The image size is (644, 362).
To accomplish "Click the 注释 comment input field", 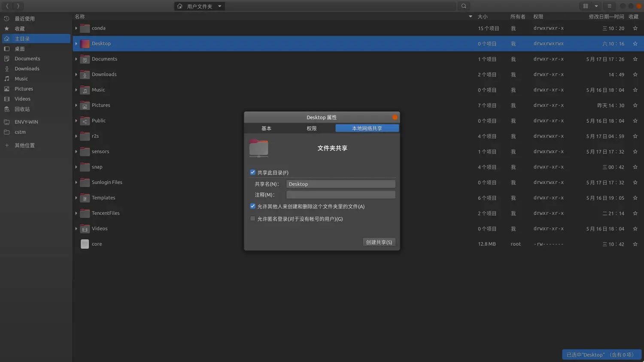I will point(340,195).
